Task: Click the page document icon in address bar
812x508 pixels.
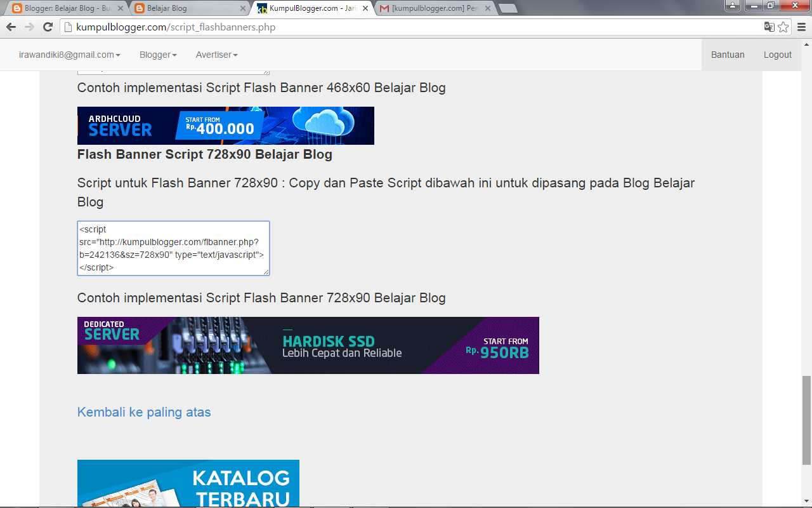Action: click(x=68, y=27)
